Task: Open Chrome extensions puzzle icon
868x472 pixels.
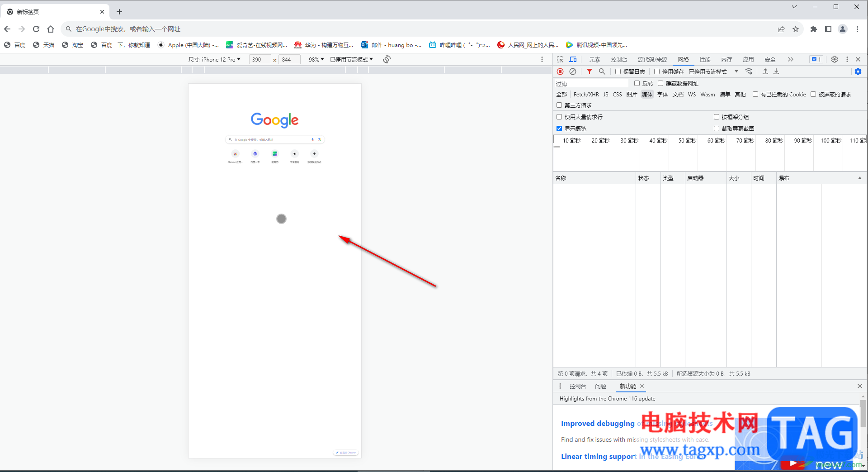Action: [x=814, y=29]
